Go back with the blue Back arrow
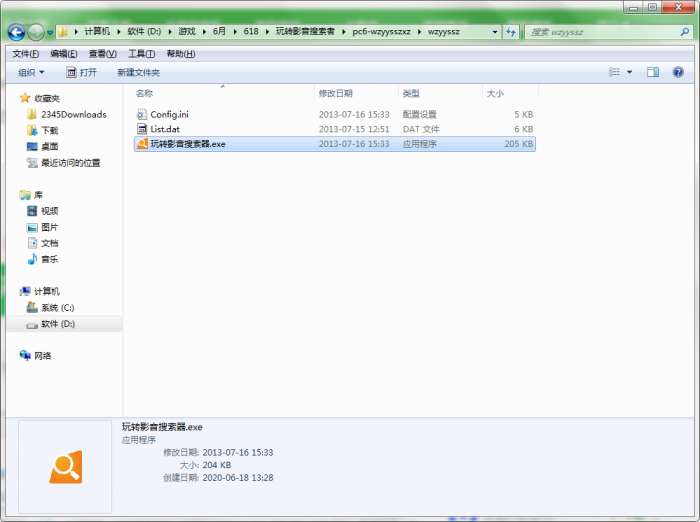 17,32
